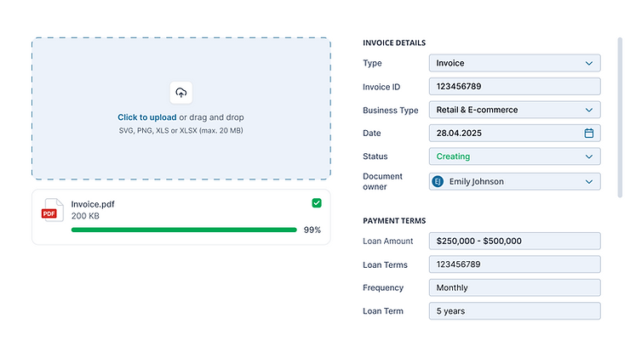Click the Status field chevron arrow

(588, 156)
